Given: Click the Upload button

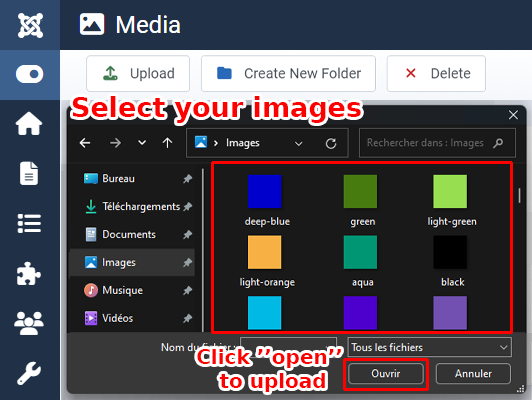Looking at the screenshot, I should [x=138, y=73].
